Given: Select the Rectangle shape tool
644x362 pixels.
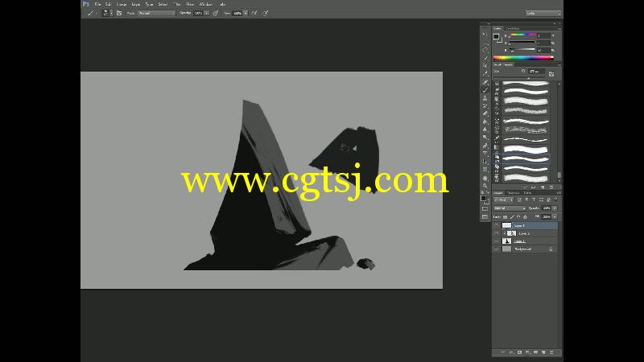Looking at the screenshot, I should point(485,170).
